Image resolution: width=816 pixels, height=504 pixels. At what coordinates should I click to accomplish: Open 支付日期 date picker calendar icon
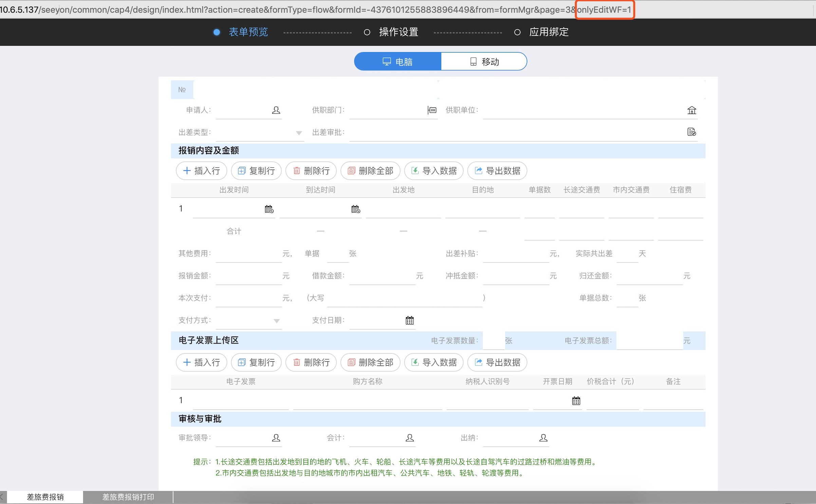pos(409,320)
